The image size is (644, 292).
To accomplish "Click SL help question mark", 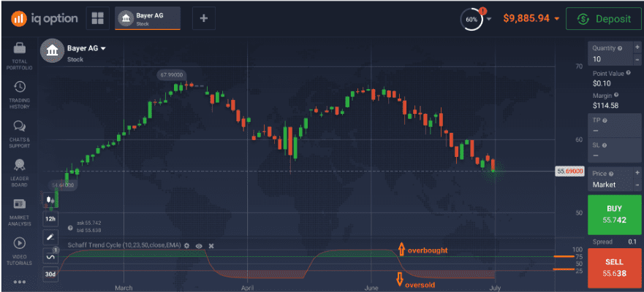I will click(605, 145).
